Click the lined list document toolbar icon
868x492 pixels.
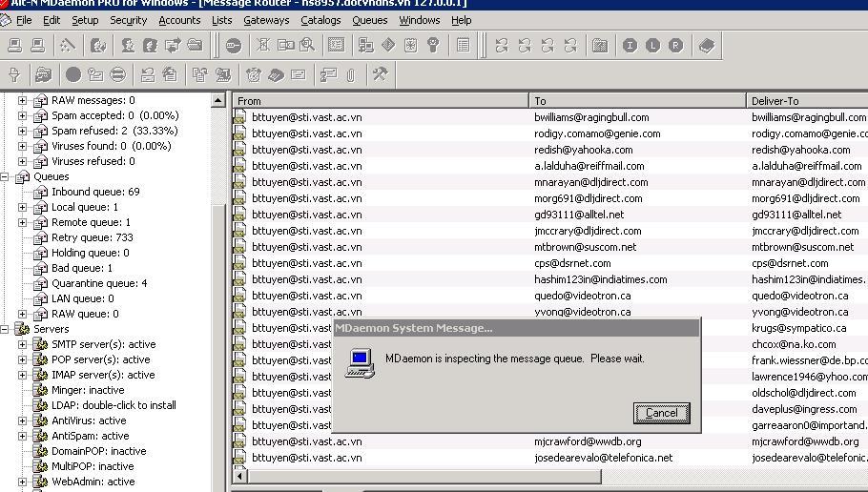[x=464, y=46]
